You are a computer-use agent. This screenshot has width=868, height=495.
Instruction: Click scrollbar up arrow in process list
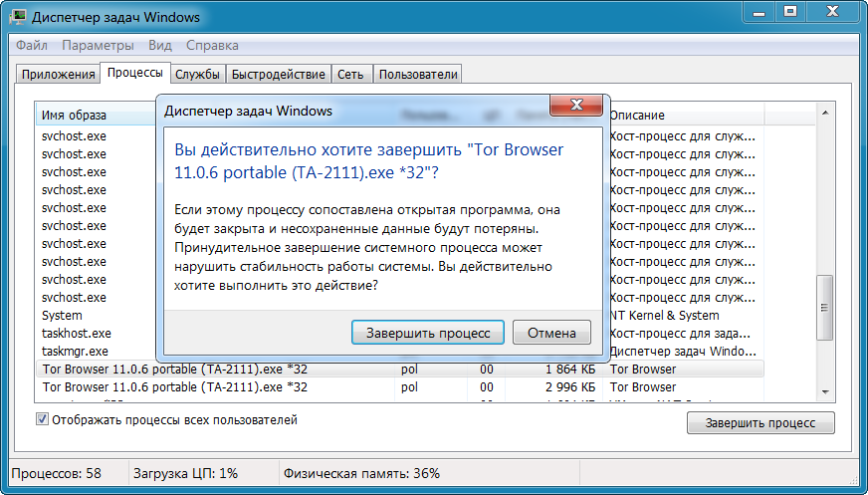point(825,113)
